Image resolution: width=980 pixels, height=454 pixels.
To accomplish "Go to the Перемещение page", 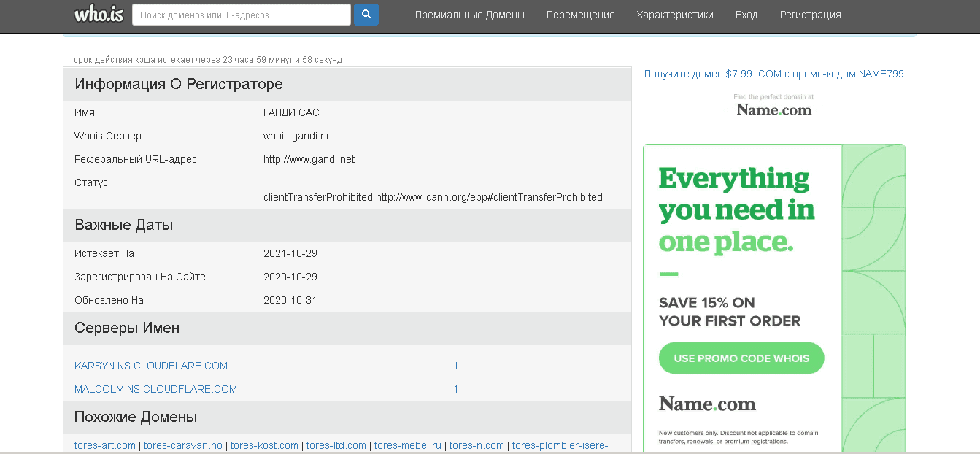I will pos(580,15).
